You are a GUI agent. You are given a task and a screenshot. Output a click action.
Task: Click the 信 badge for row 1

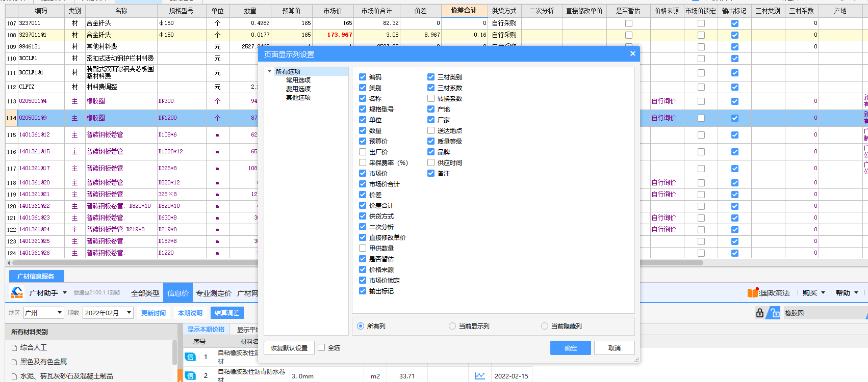pos(190,357)
